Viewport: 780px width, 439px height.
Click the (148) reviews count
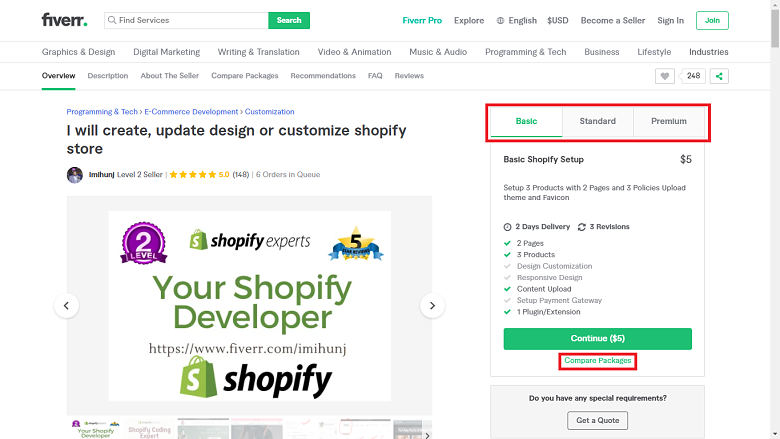[241, 175]
